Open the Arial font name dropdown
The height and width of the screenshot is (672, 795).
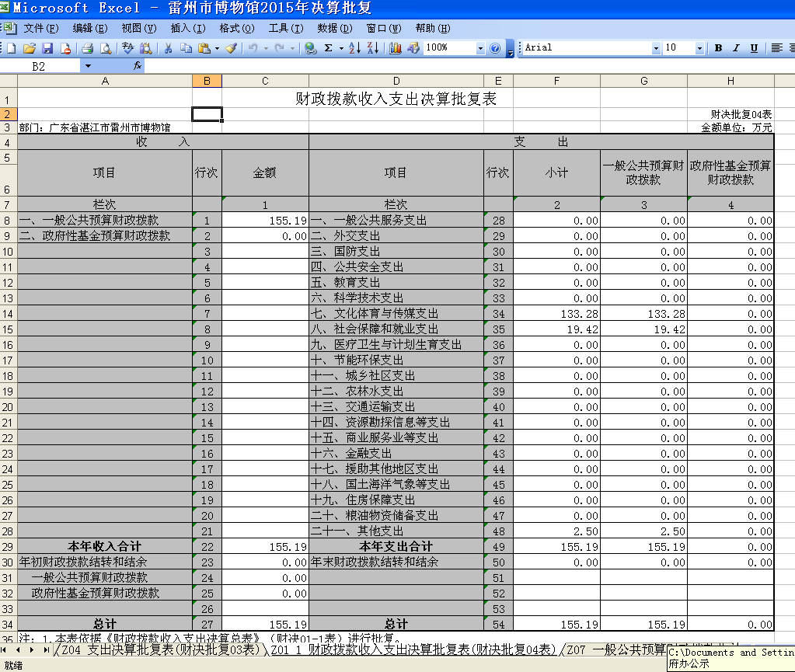(x=656, y=48)
